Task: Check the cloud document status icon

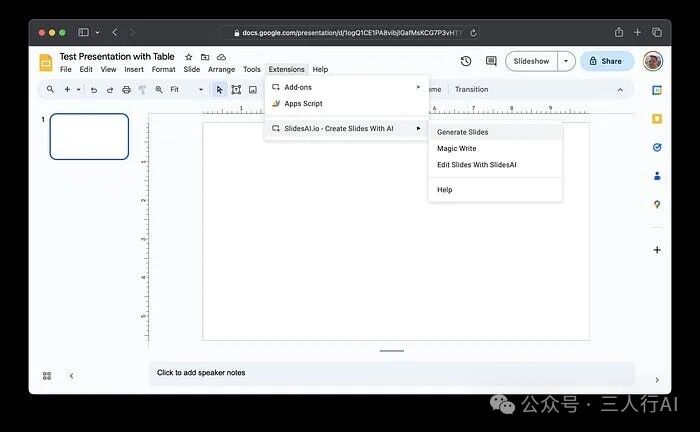Action: [x=221, y=57]
